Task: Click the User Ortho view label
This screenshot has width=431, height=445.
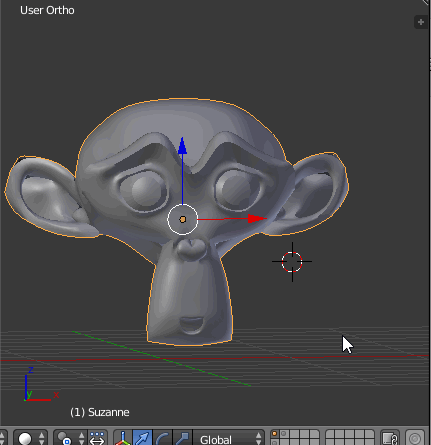Action: click(47, 10)
